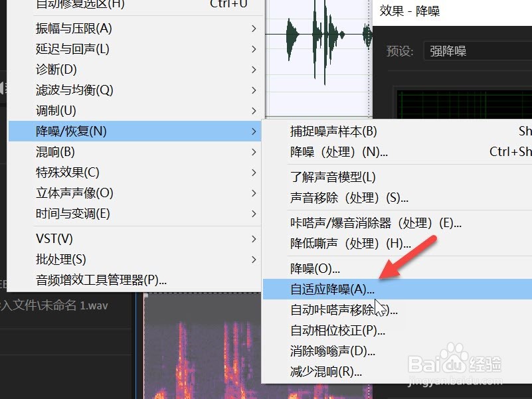The image size is (532, 399).
Task: Choose 咔嗒声/爆音消除器（处理）(E)...
Action: [398, 223]
